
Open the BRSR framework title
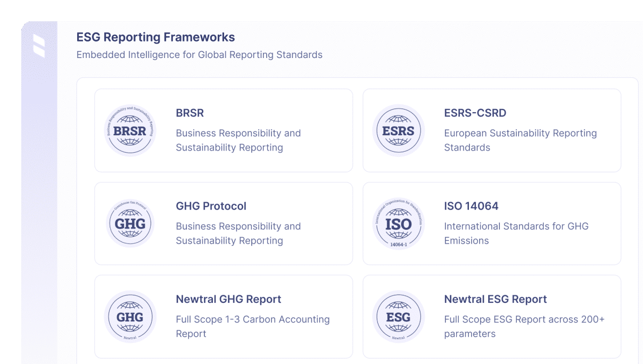click(x=190, y=113)
